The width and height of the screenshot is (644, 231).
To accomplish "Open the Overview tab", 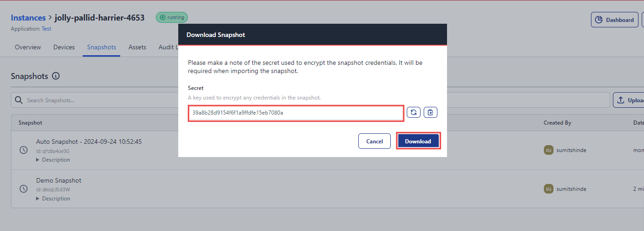I will point(28,47).
